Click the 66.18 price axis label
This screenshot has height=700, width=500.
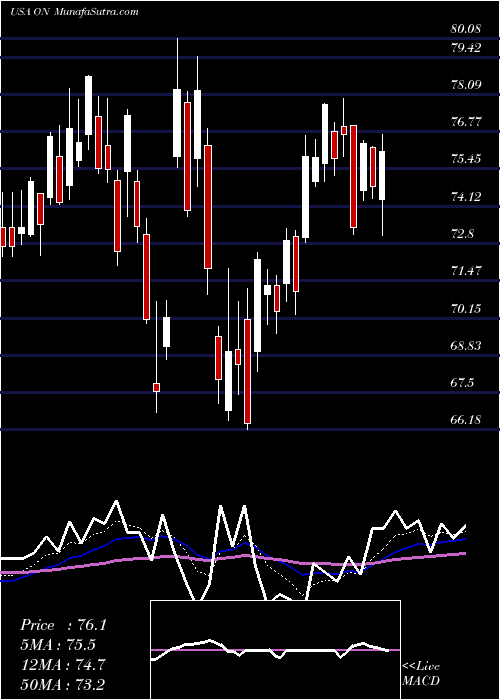click(466, 420)
